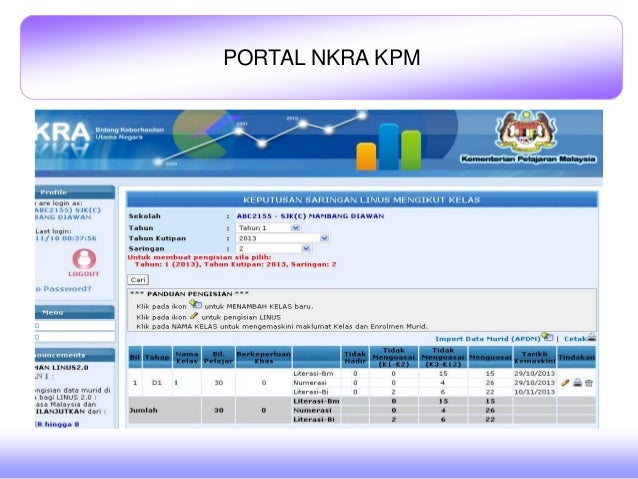Click the pencil edit icon in row 1
The height and width of the screenshot is (479, 638).
(x=565, y=383)
